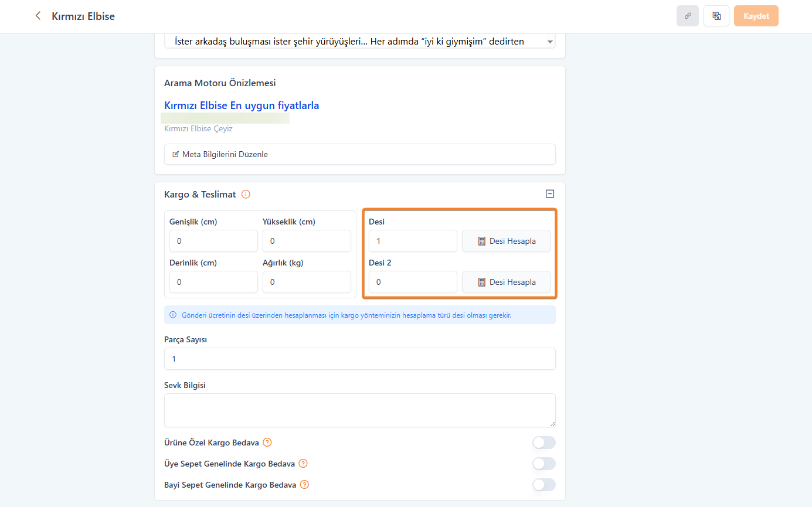
Task: Click help icon beside Ürüne Özel Kargo Bedava
Action: point(267,443)
